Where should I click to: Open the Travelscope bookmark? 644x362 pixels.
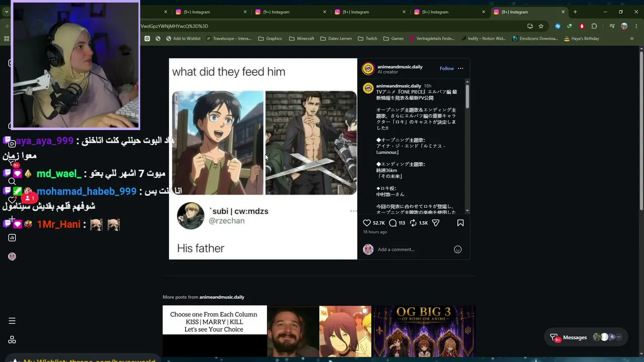coord(228,38)
